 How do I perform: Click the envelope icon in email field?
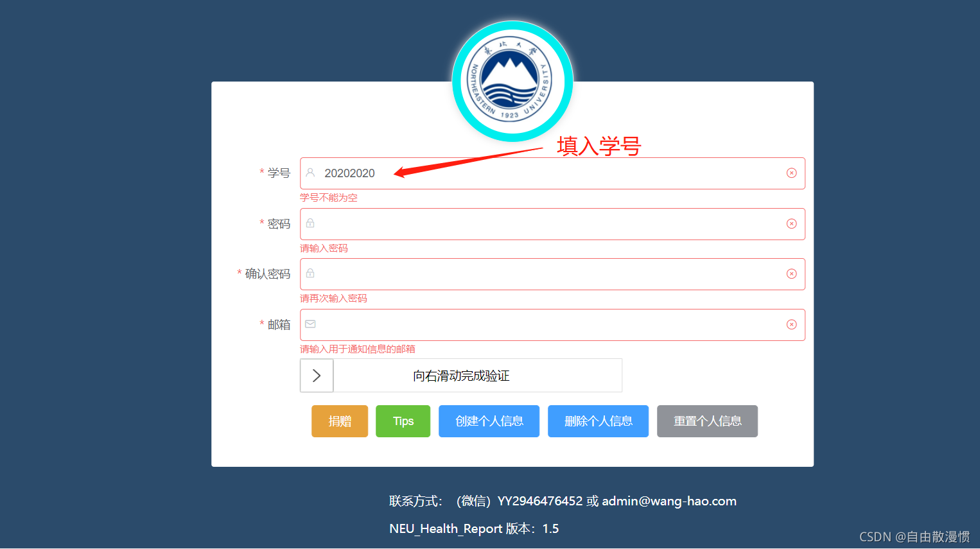pos(310,324)
